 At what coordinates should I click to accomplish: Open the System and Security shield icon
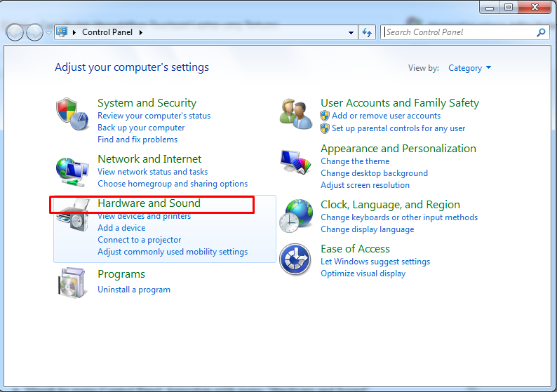click(x=72, y=114)
